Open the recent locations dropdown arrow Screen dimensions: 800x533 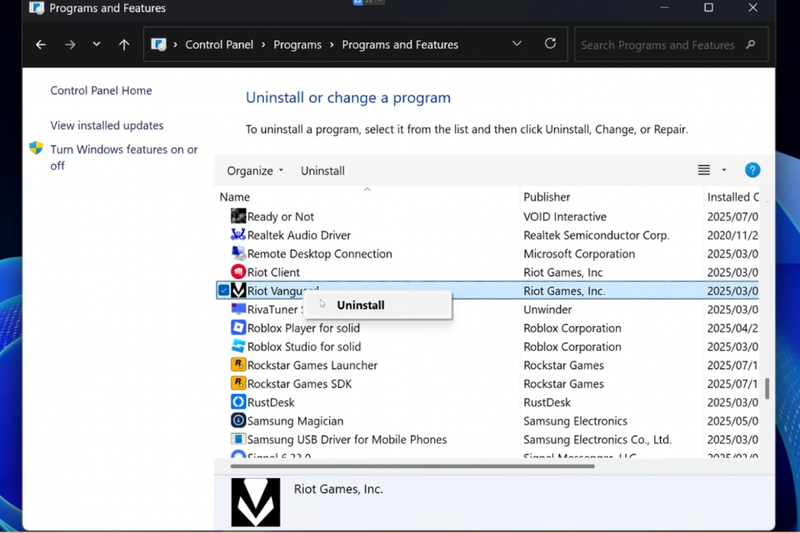(x=96, y=44)
